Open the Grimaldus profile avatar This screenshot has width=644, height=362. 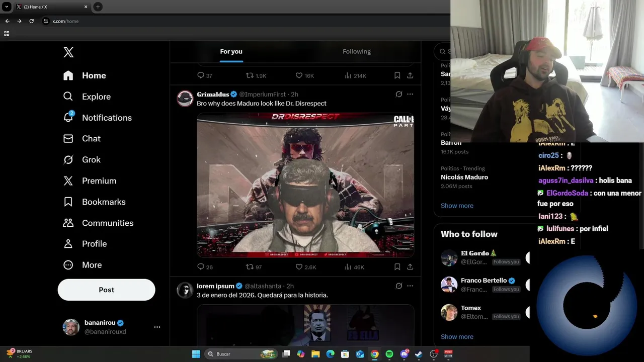point(185,99)
